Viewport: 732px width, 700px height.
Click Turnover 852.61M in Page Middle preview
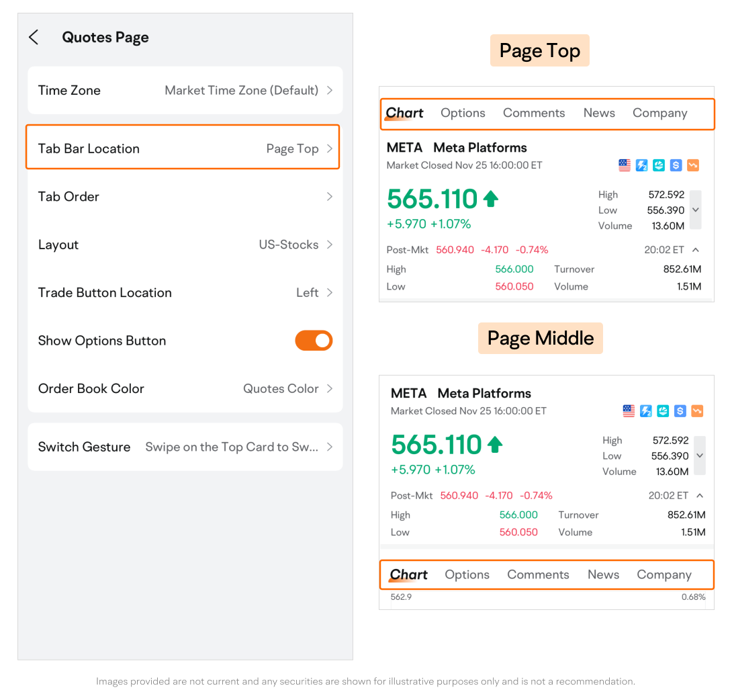point(632,515)
